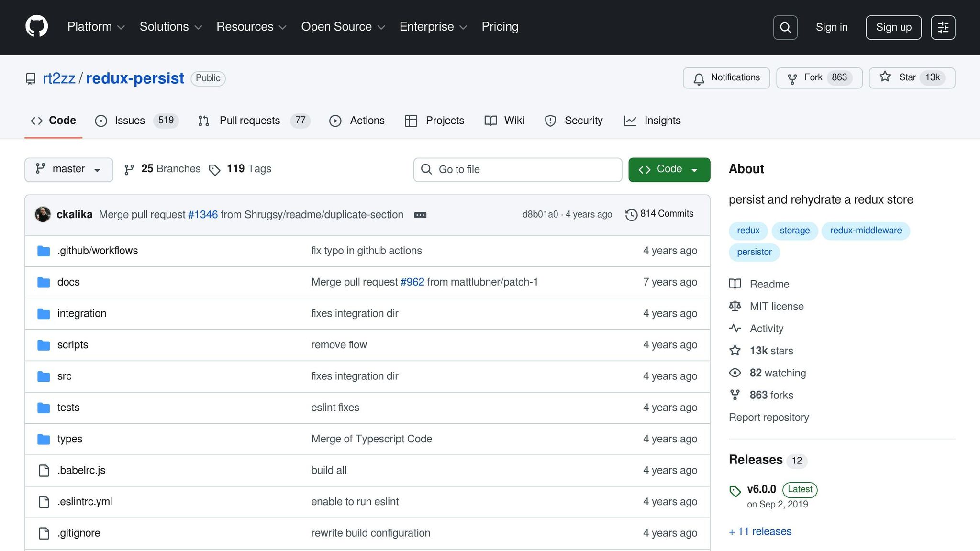The width and height of the screenshot is (980, 551).
Task: Click the GitHub logo icon
Action: click(36, 27)
